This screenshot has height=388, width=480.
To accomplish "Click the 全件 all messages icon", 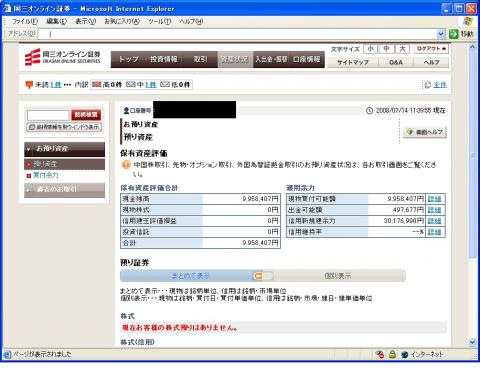I will pos(428,85).
